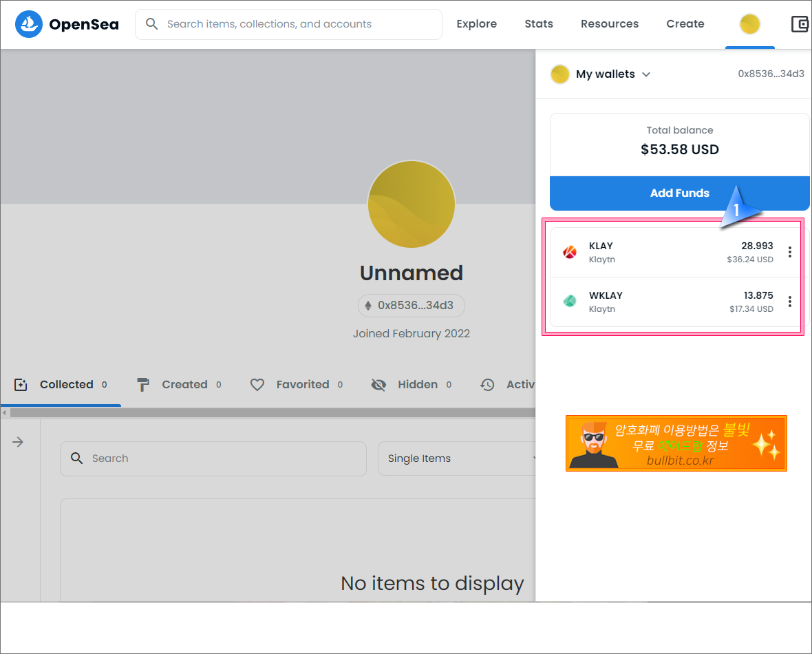Switch to the Collected tab
Image resolution: width=812 pixels, height=654 pixels.
coord(61,385)
